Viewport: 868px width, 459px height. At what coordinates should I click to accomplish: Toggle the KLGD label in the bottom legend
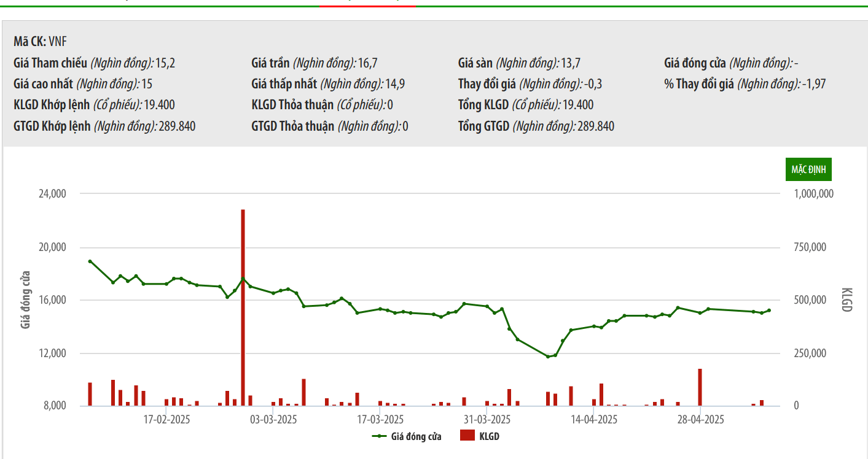click(x=490, y=436)
